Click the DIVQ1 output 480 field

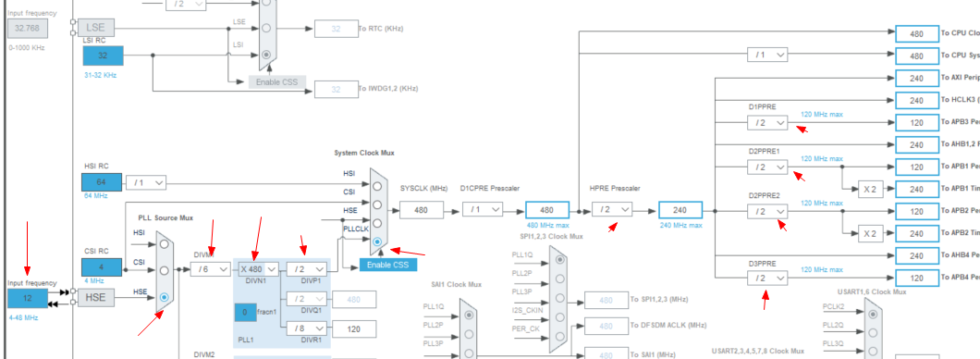pos(354,300)
